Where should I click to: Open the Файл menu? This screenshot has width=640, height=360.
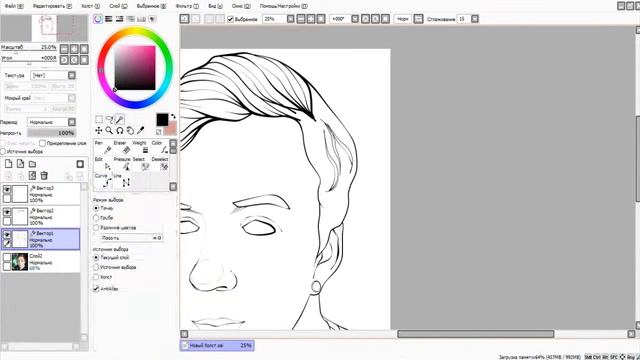[13, 6]
